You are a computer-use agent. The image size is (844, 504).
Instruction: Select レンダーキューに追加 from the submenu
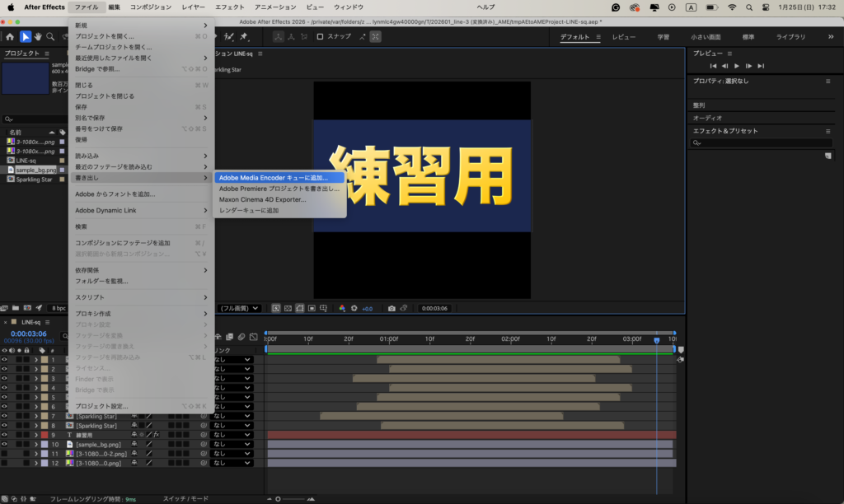point(248,211)
